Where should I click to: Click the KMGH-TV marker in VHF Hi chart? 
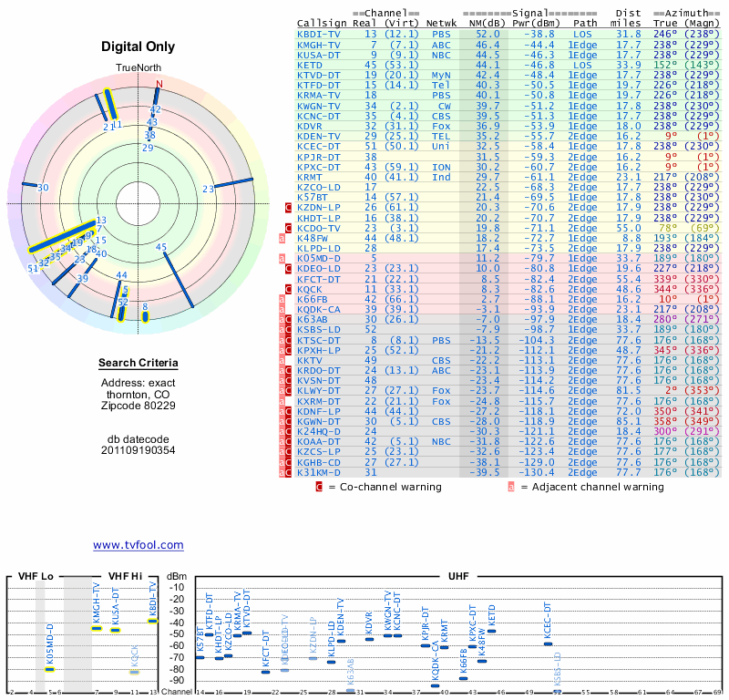point(97,629)
